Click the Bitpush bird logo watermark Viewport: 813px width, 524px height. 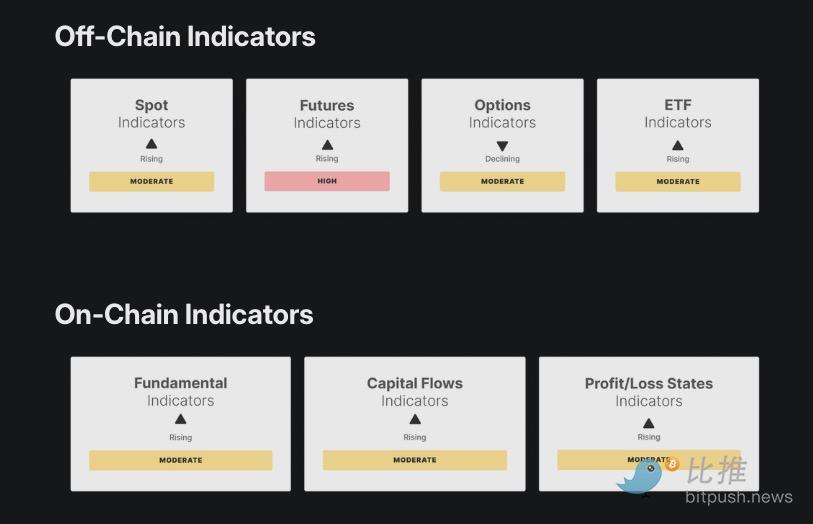(x=644, y=476)
